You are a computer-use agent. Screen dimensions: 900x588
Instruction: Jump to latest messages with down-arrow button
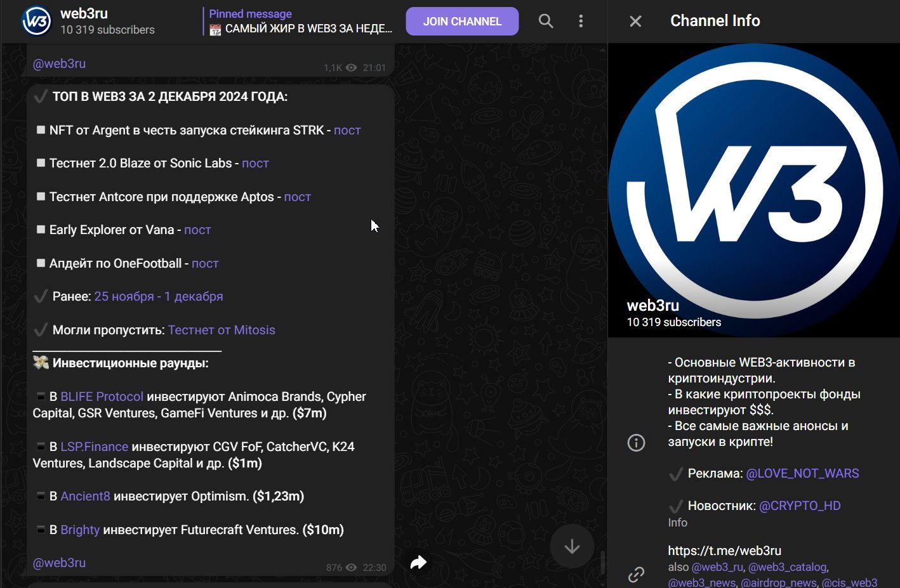click(x=572, y=546)
